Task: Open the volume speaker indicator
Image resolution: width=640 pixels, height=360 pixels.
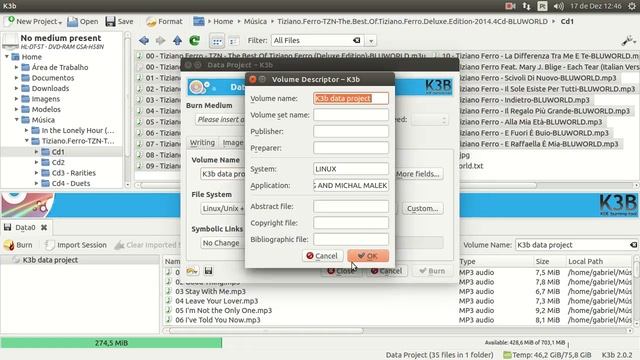Action: [559, 6]
